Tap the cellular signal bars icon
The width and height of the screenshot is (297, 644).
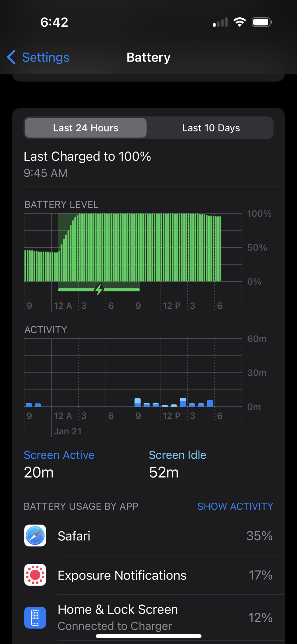click(x=220, y=22)
